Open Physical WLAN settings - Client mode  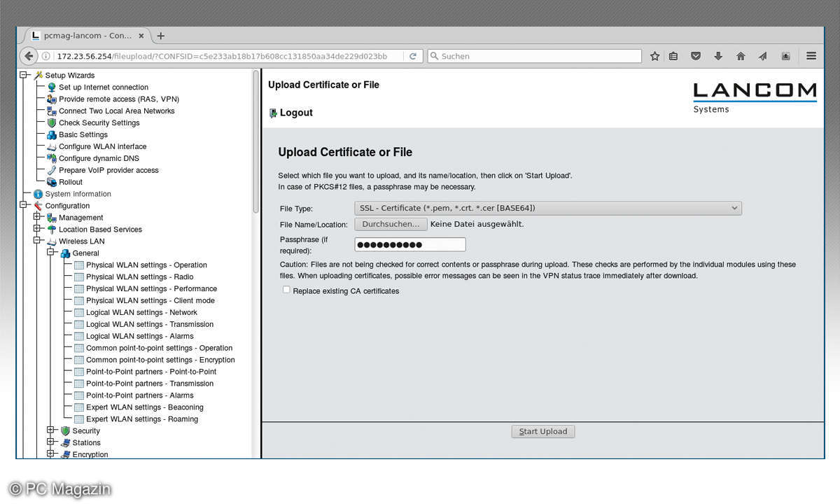(150, 301)
